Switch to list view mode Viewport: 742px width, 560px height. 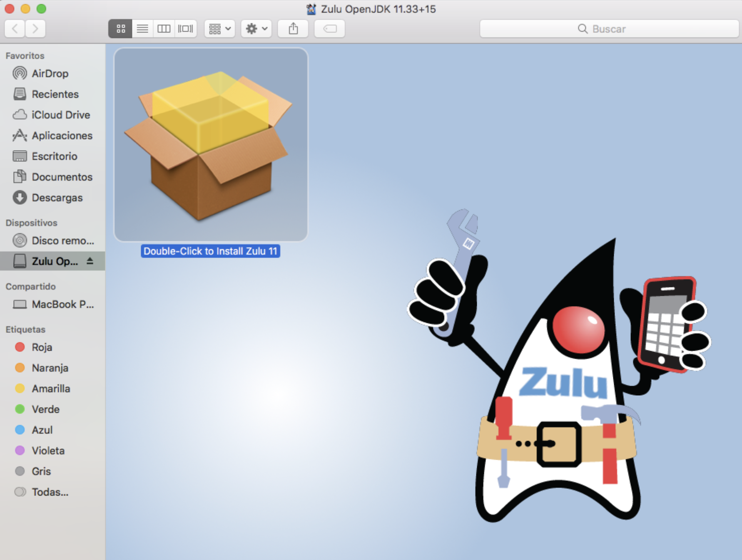click(x=142, y=29)
